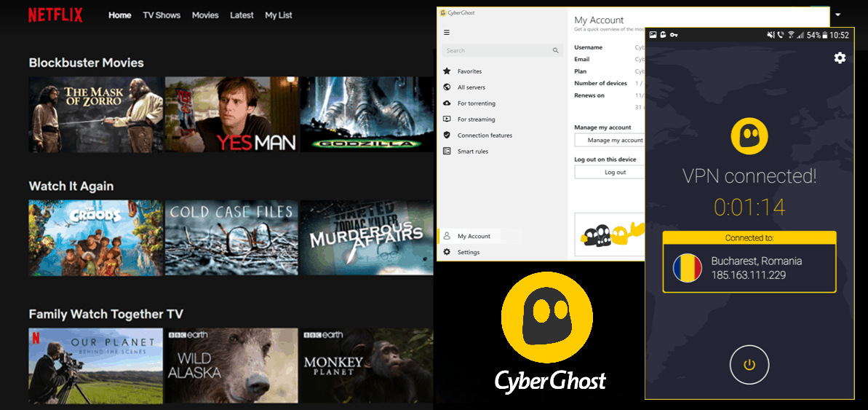This screenshot has height=410, width=868.
Task: Open CyberGhost desktop hamburger menu
Action: click(447, 33)
